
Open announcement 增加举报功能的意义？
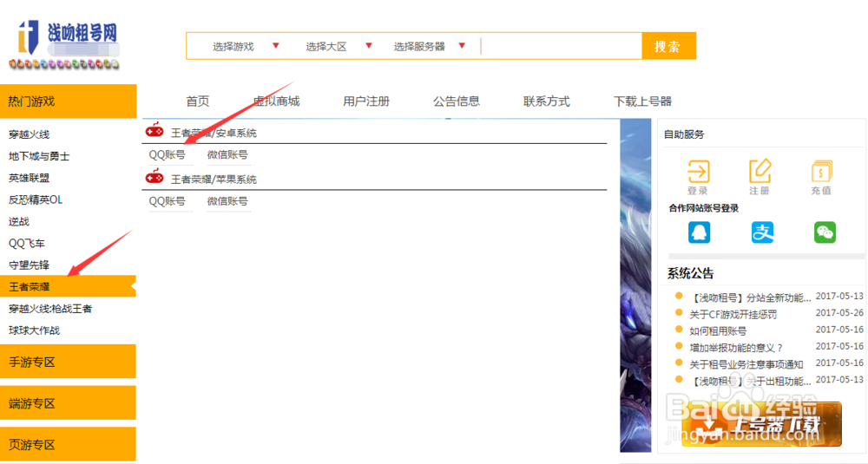pos(736,347)
